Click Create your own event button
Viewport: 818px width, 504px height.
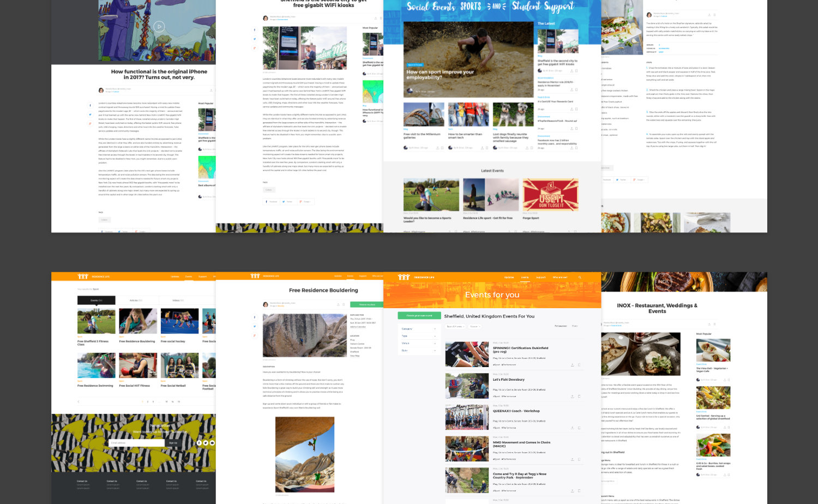tap(419, 315)
